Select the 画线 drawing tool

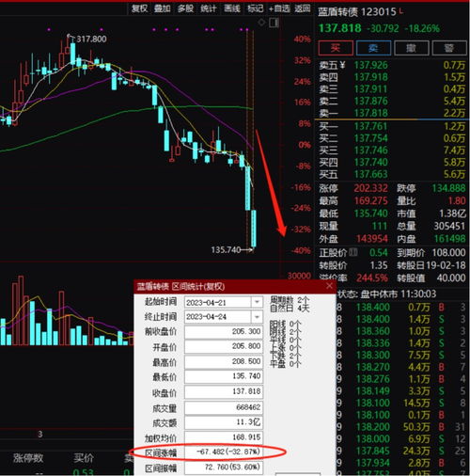click(x=232, y=8)
